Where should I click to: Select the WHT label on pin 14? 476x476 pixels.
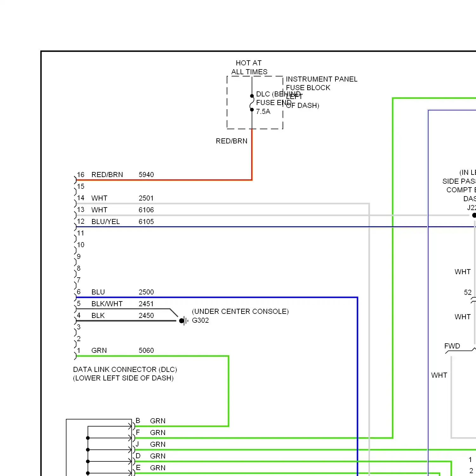point(99,198)
